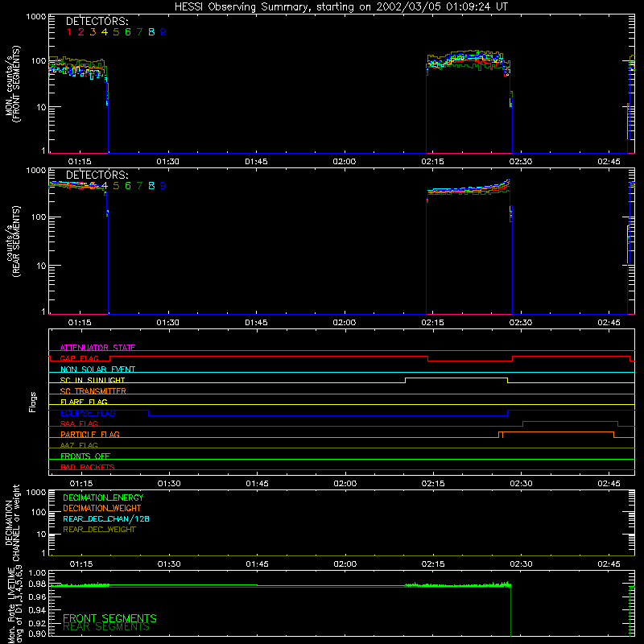Image resolution: width=644 pixels, height=644 pixels.
Task: Select red detector number 1 in the front segments legend
Action: pyautogui.click(x=69, y=32)
